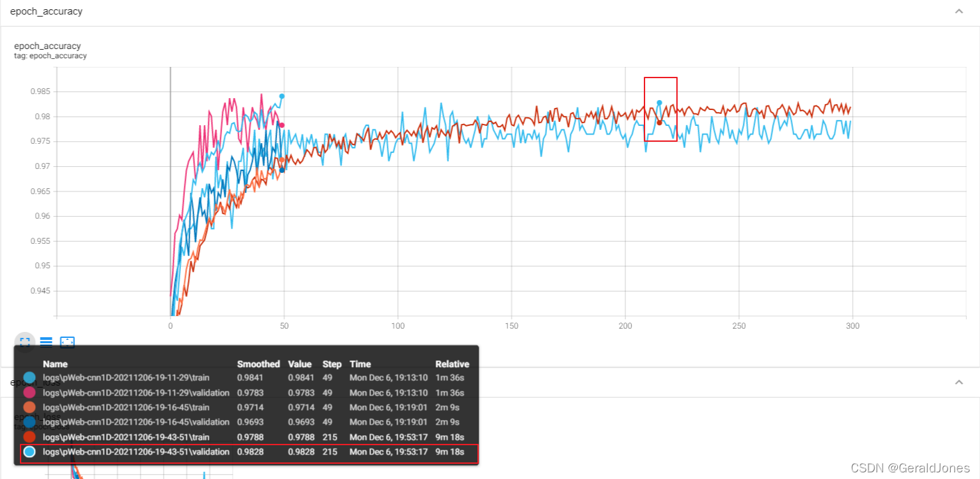Click Value cell 0.9828 in 19-43-51\validation row
Image resolution: width=980 pixels, height=479 pixels.
(x=300, y=452)
